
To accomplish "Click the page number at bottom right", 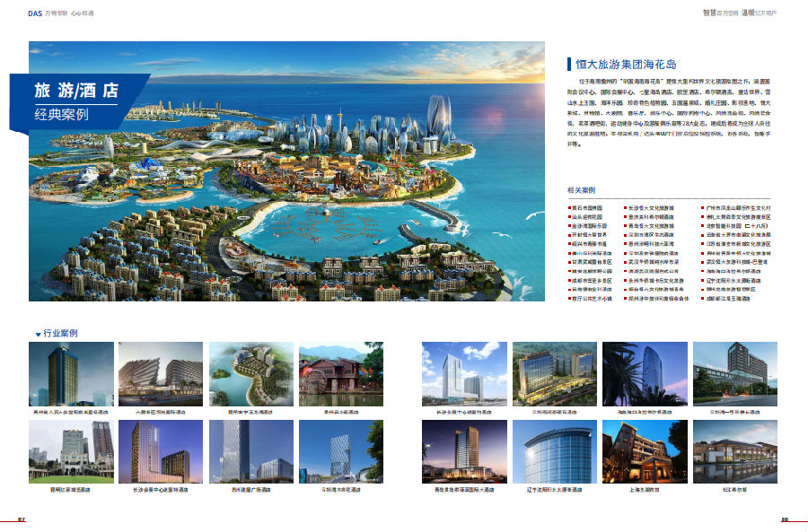I will [x=784, y=519].
